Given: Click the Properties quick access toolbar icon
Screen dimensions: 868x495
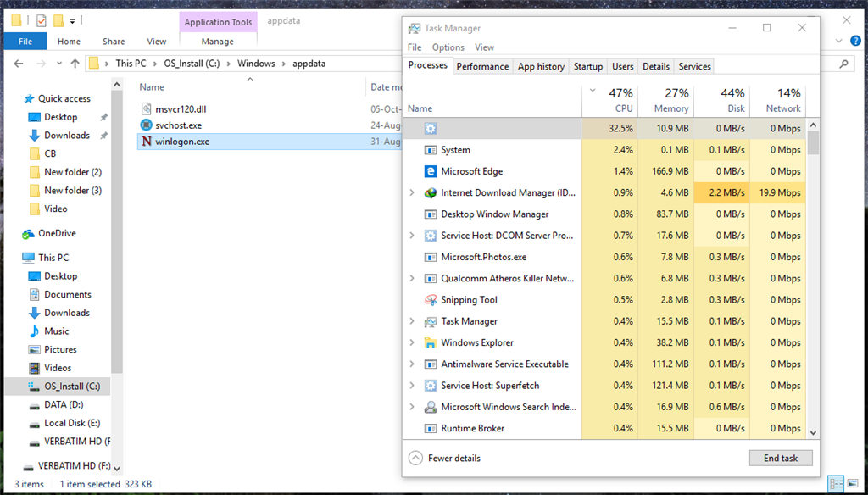Looking at the screenshot, I should click(x=41, y=21).
